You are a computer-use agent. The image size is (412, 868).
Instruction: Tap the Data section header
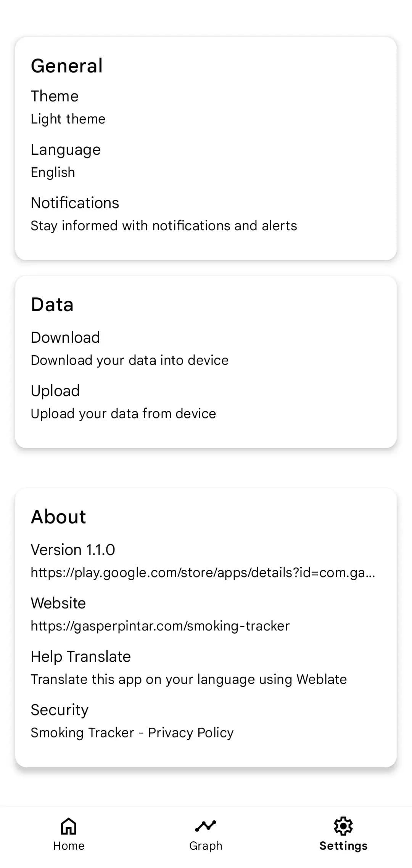[52, 304]
